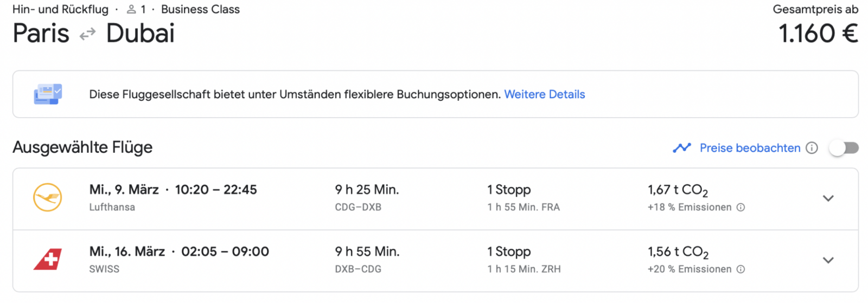Expand the Lufthansa flight details chevron
868x303 pixels.
(828, 198)
